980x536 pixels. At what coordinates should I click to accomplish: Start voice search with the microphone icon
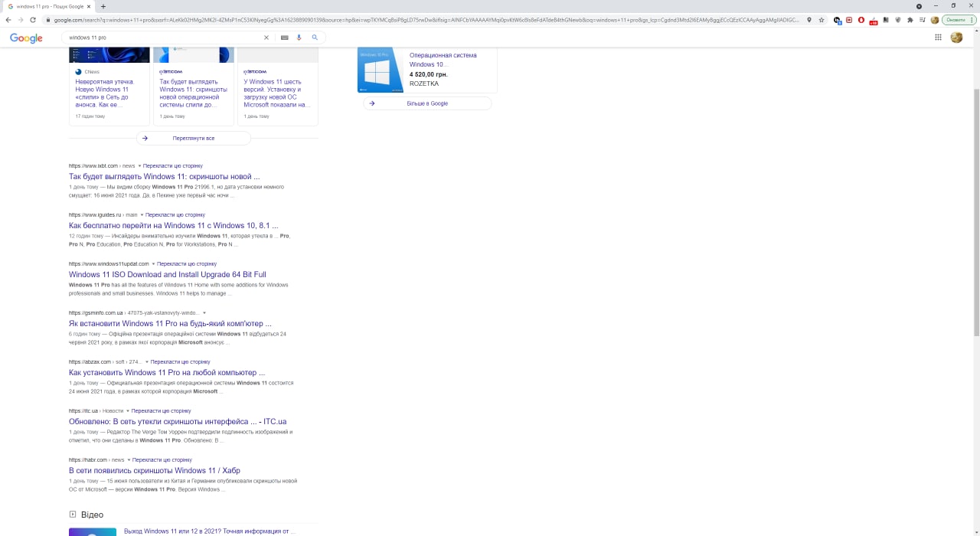299,38
